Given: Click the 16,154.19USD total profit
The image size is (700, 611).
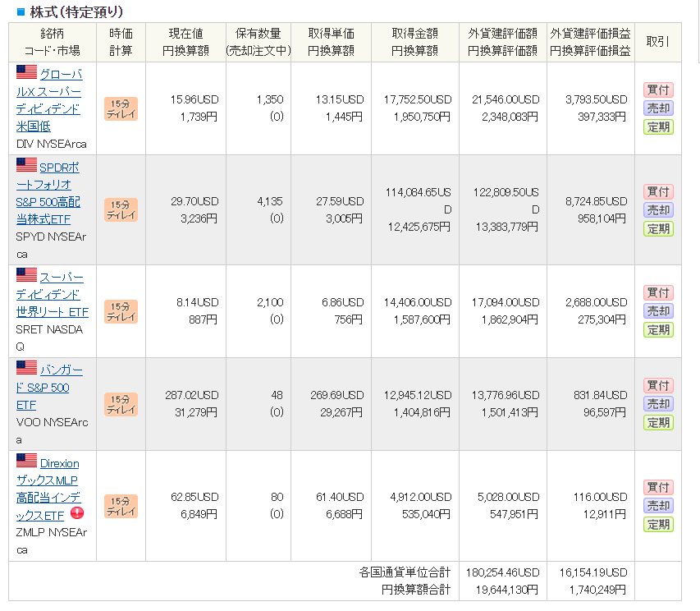Looking at the screenshot, I should (593, 572).
